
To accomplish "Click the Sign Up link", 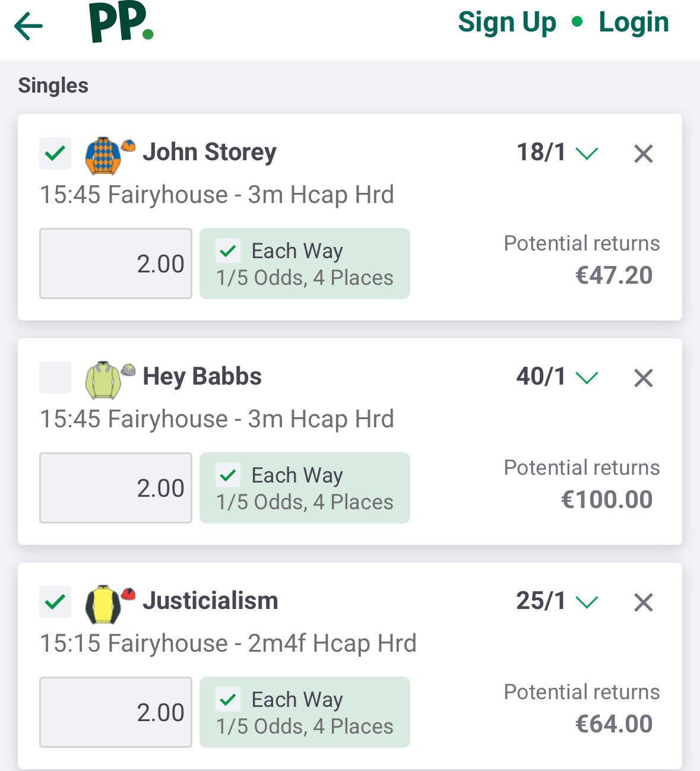I will 507,23.
